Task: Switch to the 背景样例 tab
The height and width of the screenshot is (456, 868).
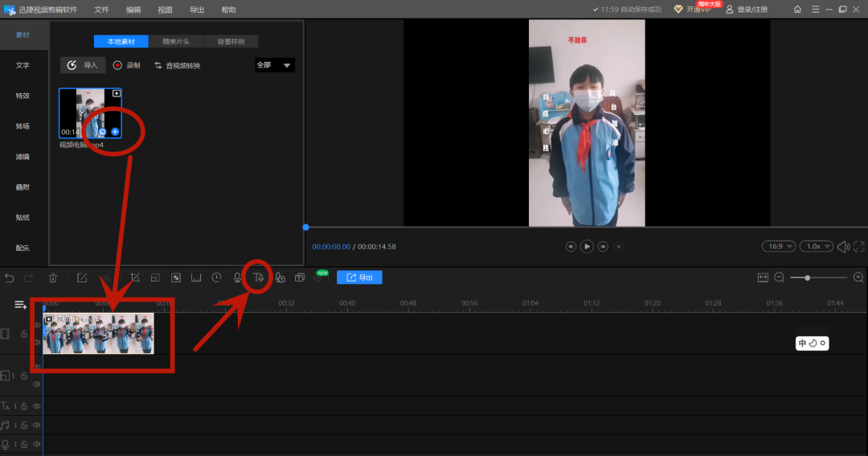Action: tap(231, 42)
